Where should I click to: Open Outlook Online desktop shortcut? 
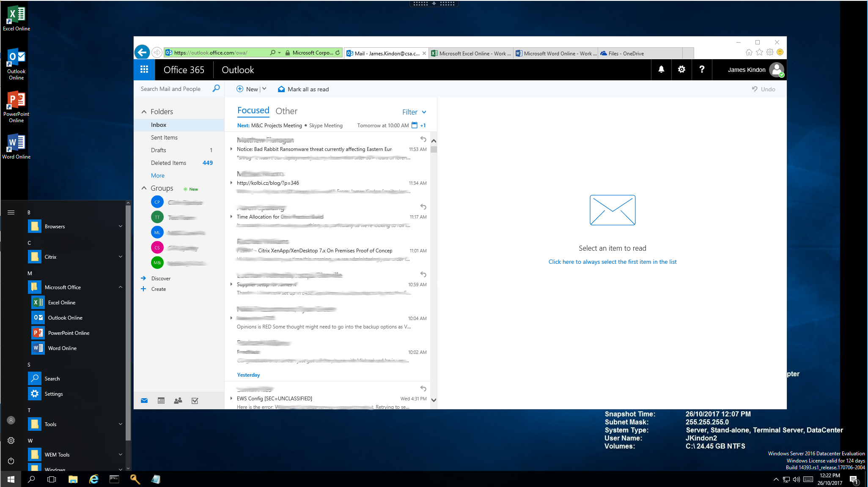[16, 64]
